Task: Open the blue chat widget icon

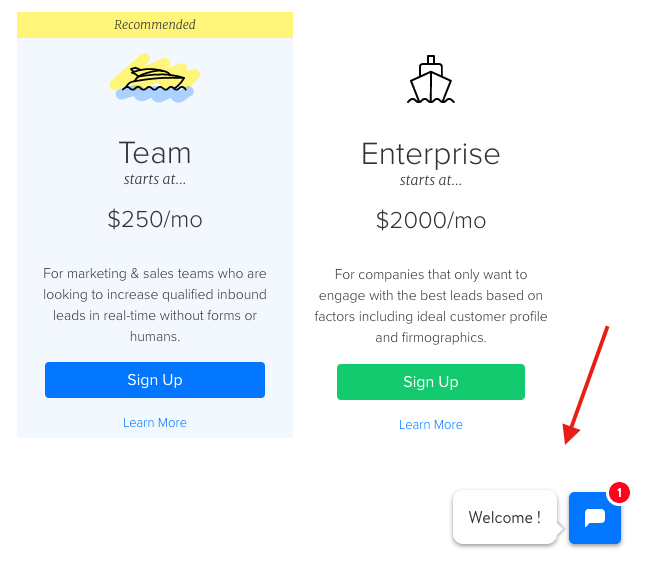Action: [x=595, y=517]
